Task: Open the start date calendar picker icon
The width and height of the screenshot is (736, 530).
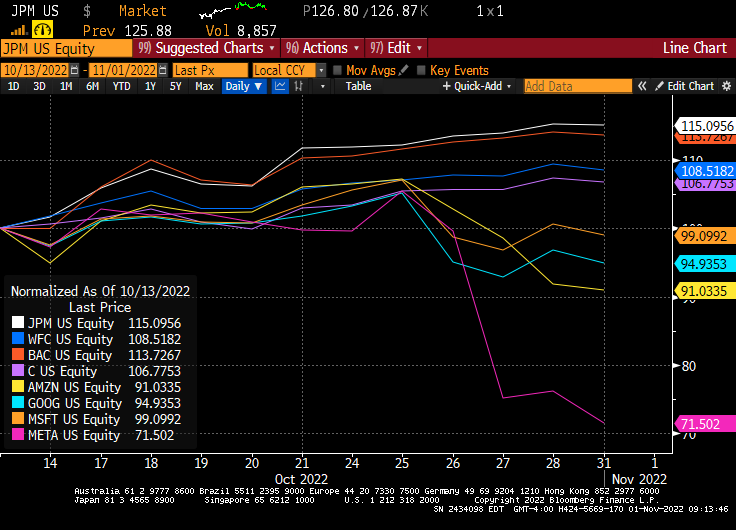Action: coord(74,70)
